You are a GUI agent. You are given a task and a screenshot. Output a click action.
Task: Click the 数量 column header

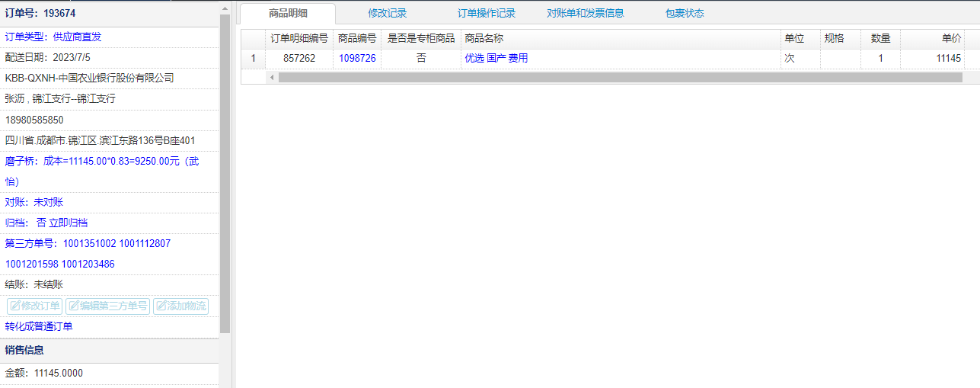(880, 38)
